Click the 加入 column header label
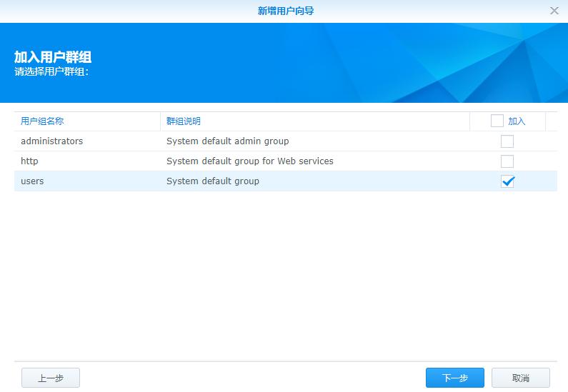568x392 pixels. pos(517,121)
